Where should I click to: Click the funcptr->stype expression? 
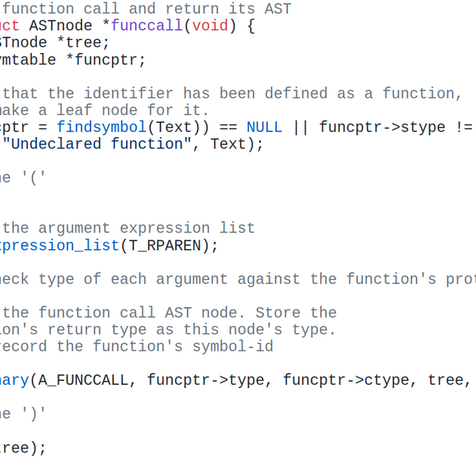pos(382,127)
